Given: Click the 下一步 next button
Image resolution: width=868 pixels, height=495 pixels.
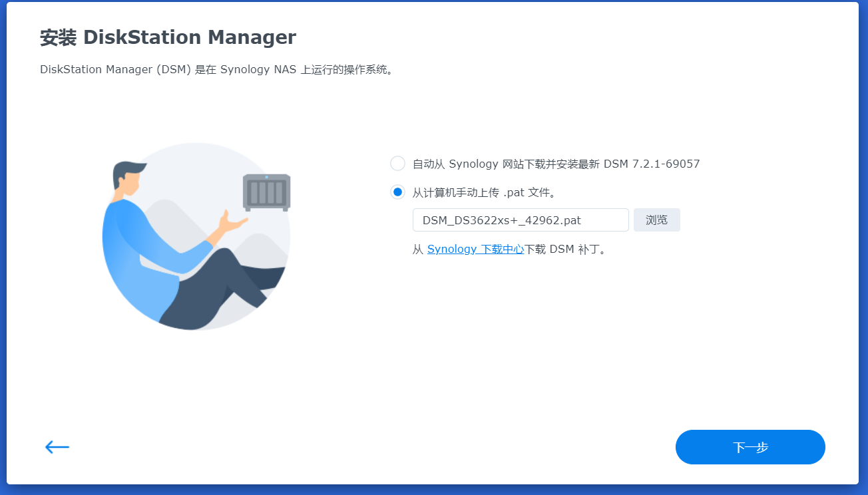Looking at the screenshot, I should coord(750,447).
